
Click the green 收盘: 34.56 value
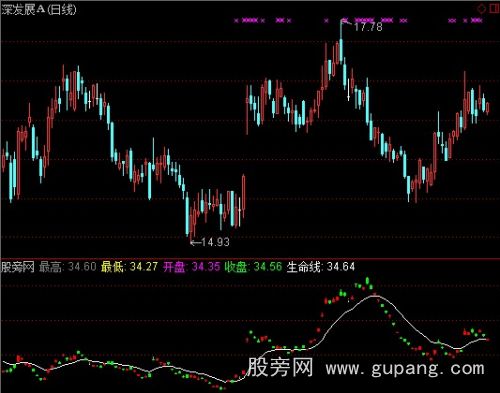click(x=253, y=267)
